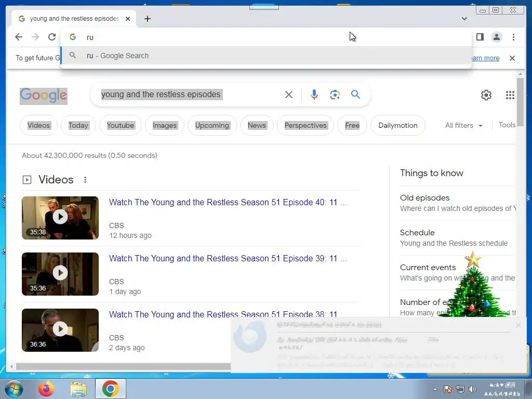The width and height of the screenshot is (532, 399).
Task: Open the Windows Start menu orb
Action: (x=14, y=389)
